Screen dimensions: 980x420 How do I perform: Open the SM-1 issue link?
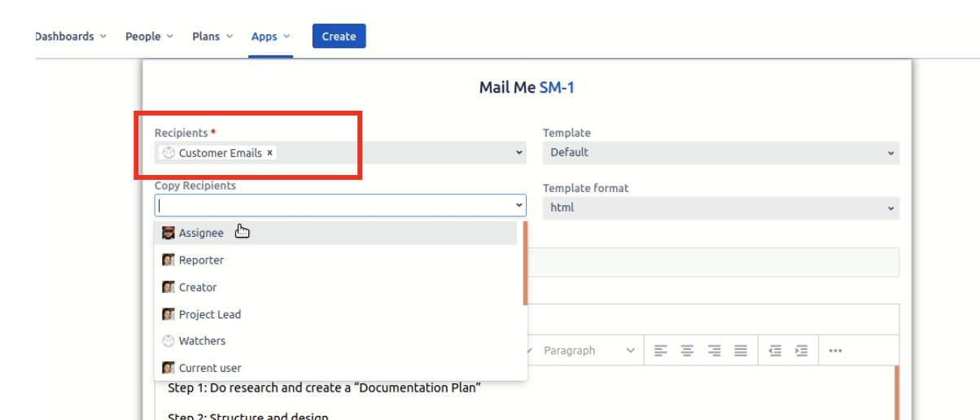tap(557, 88)
